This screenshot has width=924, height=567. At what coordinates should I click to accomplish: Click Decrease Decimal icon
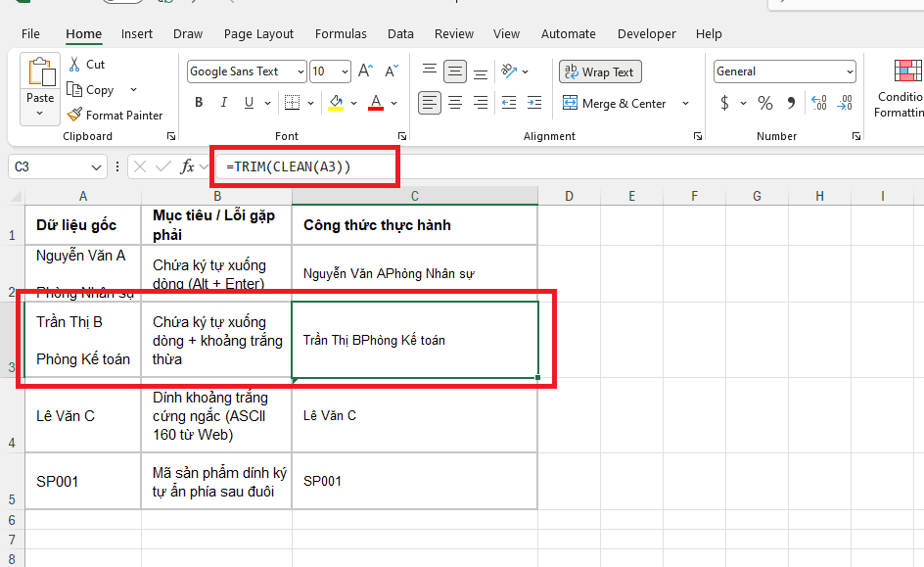[845, 103]
